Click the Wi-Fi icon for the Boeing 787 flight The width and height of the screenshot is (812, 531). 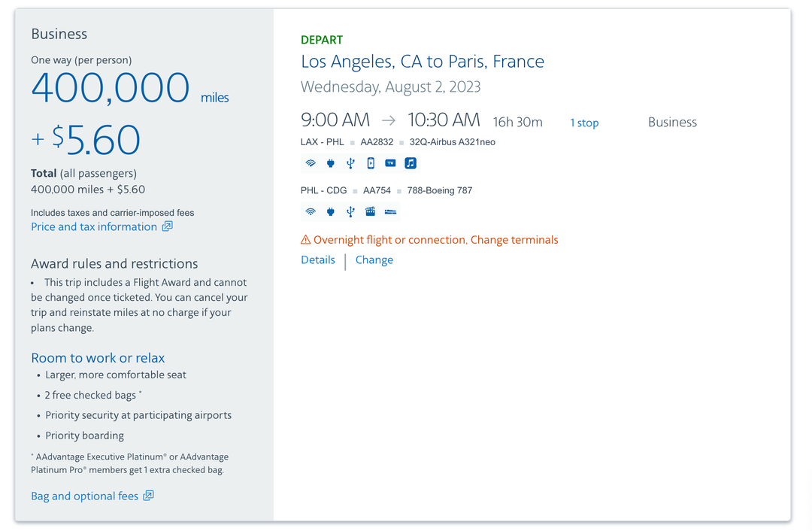pos(311,211)
